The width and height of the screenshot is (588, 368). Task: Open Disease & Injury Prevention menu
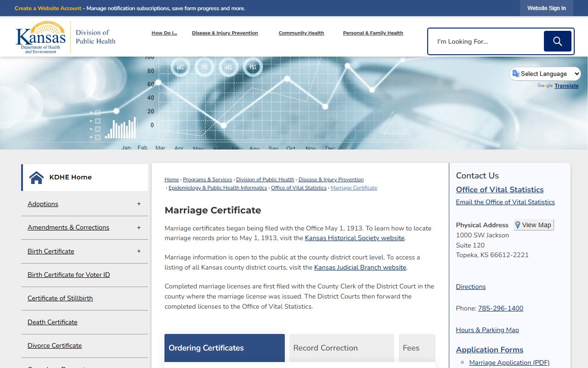(225, 33)
